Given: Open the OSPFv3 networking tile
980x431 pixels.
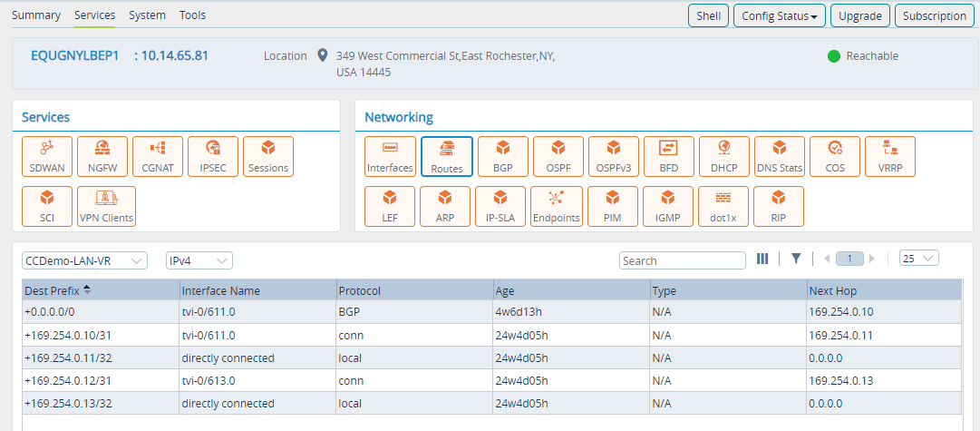Looking at the screenshot, I should click(614, 156).
